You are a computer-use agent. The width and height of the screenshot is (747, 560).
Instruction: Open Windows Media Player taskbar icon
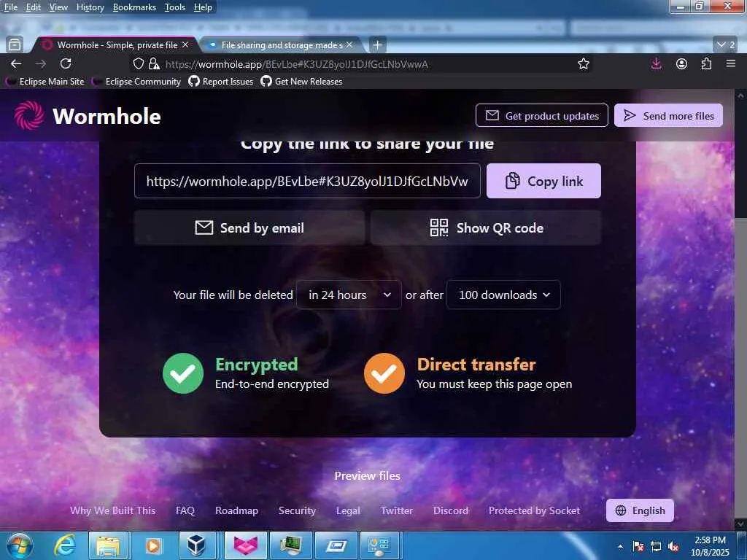153,545
